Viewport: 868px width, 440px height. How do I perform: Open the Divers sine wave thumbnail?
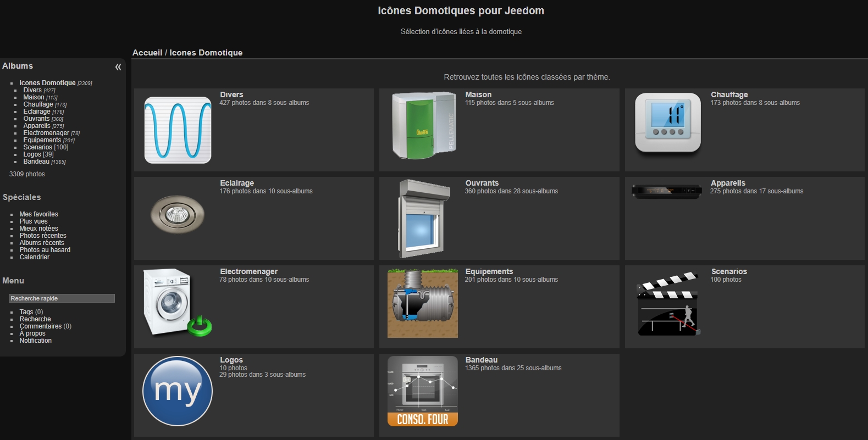178,130
